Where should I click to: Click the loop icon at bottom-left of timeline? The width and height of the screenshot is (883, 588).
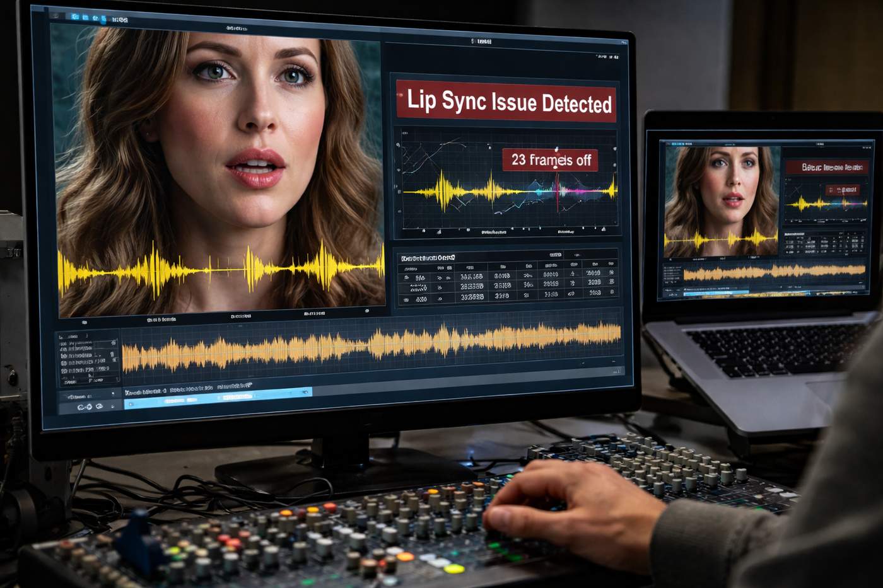(85, 407)
